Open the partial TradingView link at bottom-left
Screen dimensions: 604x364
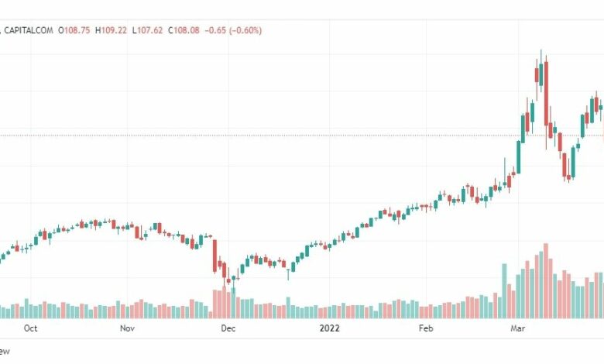5,352
